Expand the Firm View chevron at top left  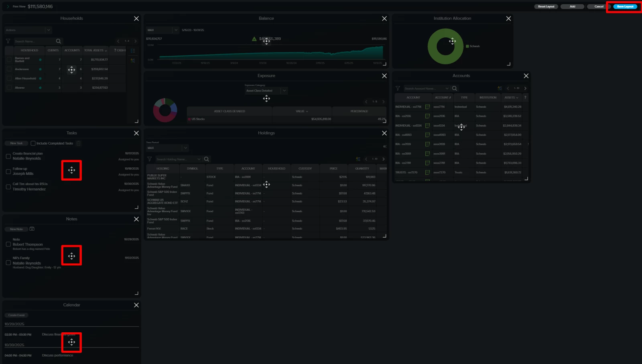[x=8, y=6]
